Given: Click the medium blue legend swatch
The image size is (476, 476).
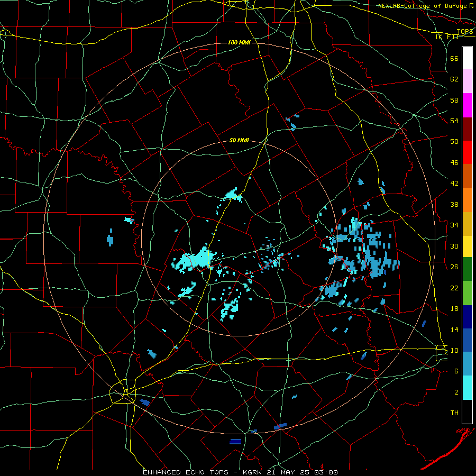Looking at the screenshot, I should pyautogui.click(x=467, y=340).
